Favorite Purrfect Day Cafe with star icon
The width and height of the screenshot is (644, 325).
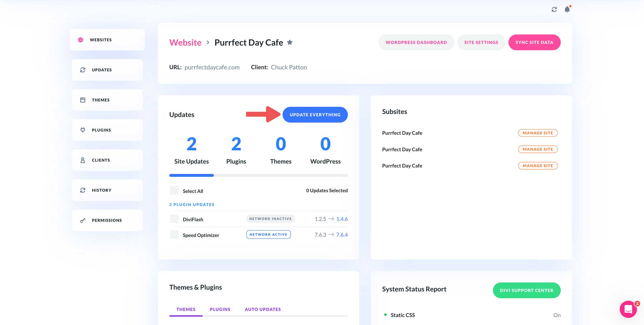point(289,42)
